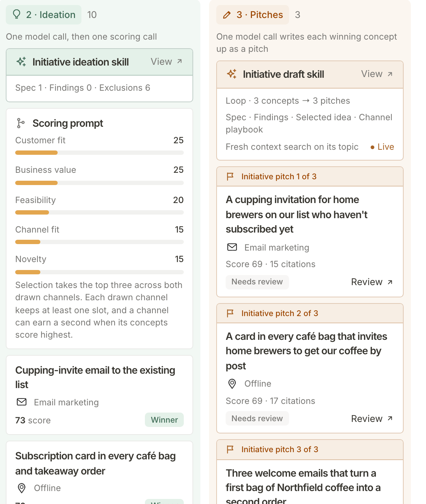Image resolution: width=426 pixels, height=504 pixels.
Task: View the Initiative draft skill
Action: click(377, 74)
